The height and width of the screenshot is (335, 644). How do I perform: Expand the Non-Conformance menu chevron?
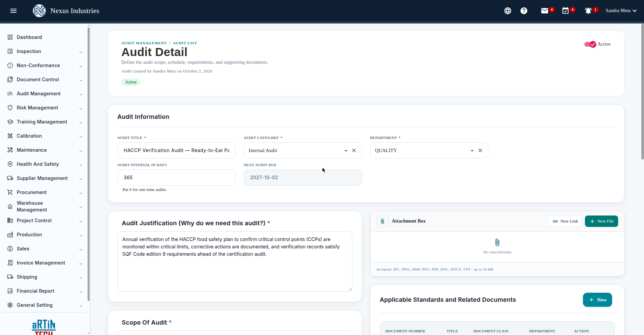point(81,66)
